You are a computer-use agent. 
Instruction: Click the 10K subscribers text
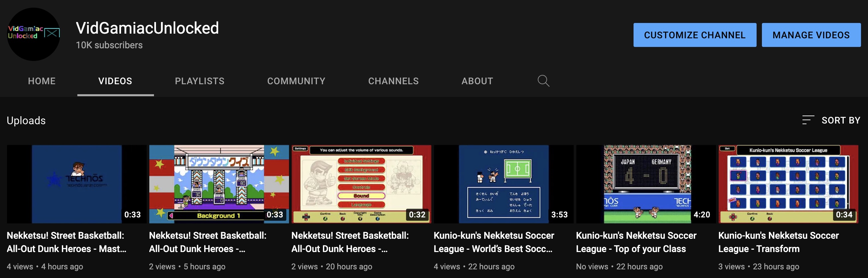click(x=109, y=45)
